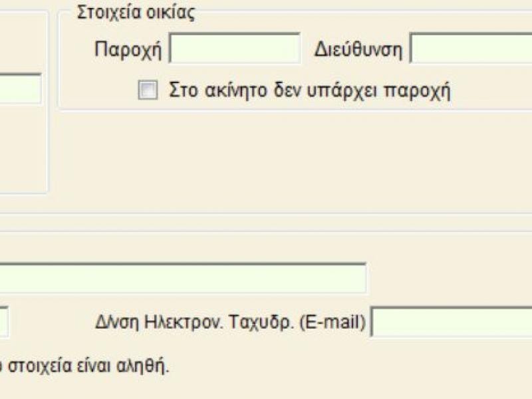Click the "Διεύθυνση" label
This screenshot has width=532, height=399.
358,50
